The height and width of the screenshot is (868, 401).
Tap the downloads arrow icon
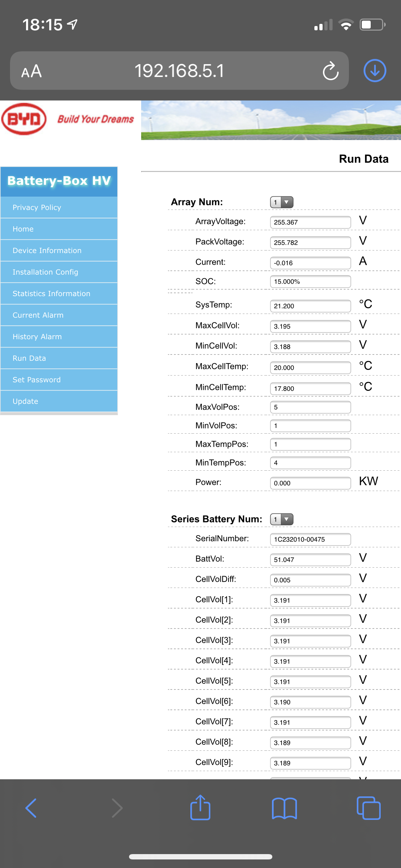coord(375,71)
